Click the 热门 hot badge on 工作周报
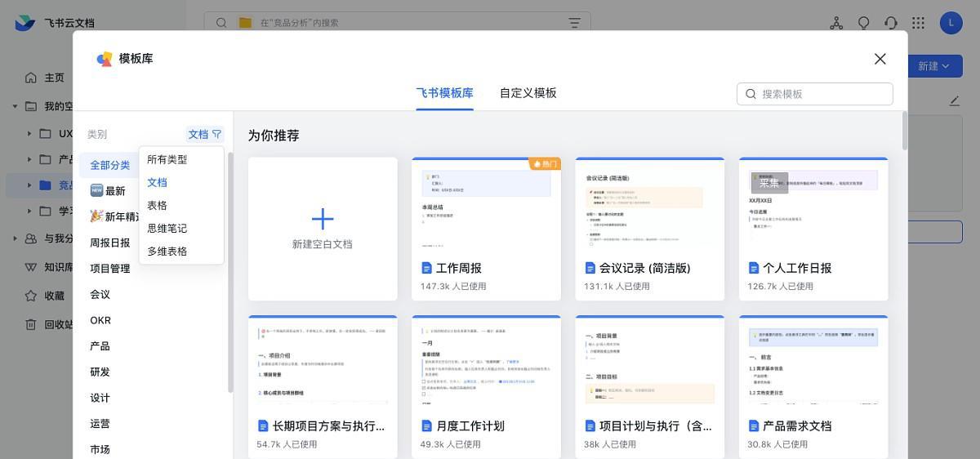The width and height of the screenshot is (980, 459). click(545, 163)
